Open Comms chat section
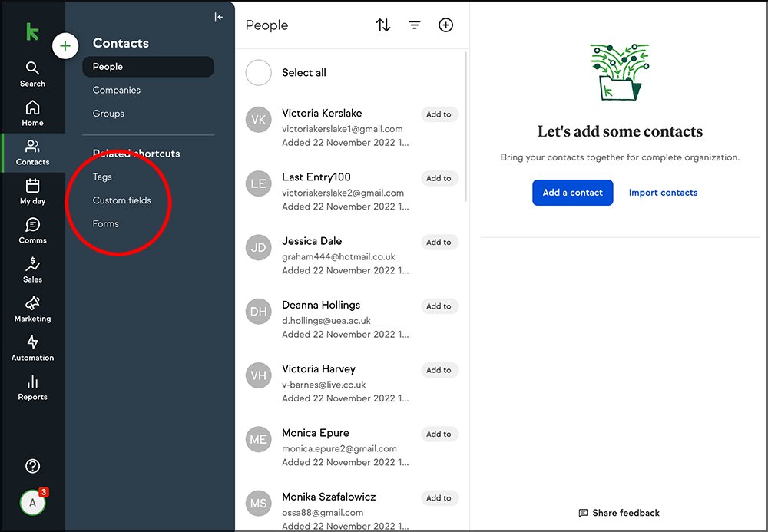 [x=32, y=230]
